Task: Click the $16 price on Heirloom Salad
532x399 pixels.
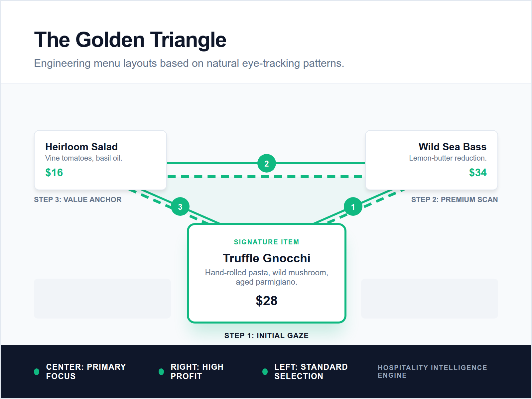Action: pyautogui.click(x=54, y=173)
